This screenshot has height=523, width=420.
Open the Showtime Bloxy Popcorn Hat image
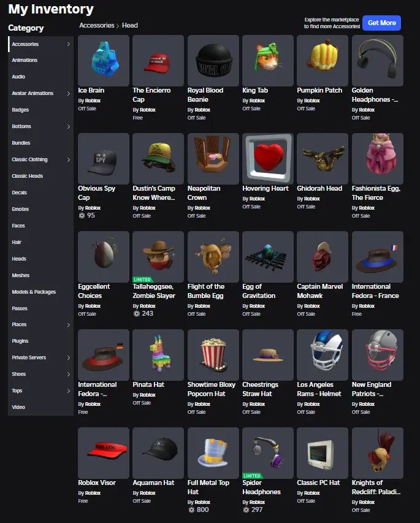coord(213,355)
